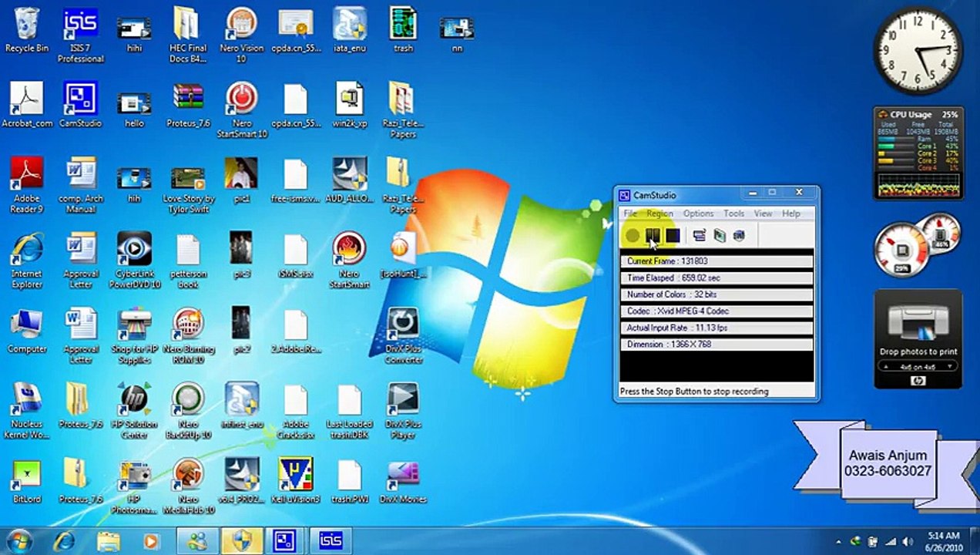
Task: Select the 'hello' video file icon
Action: tap(134, 110)
